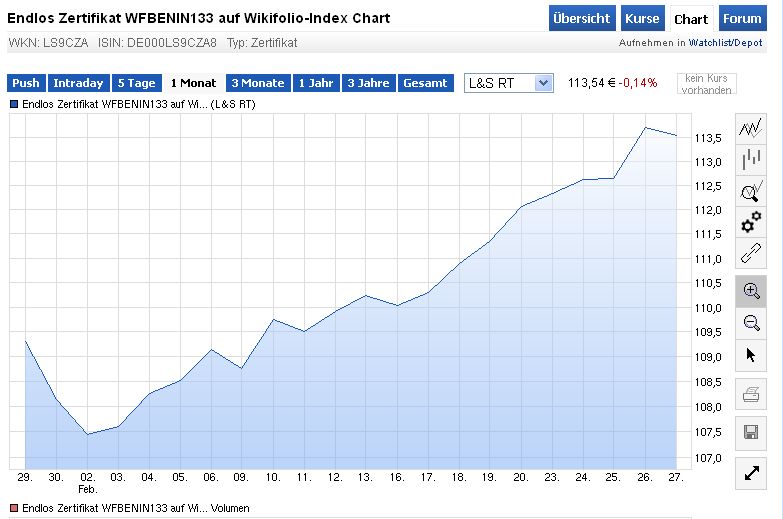
Task: Click the 107,0 price axis label
Action: (708, 458)
